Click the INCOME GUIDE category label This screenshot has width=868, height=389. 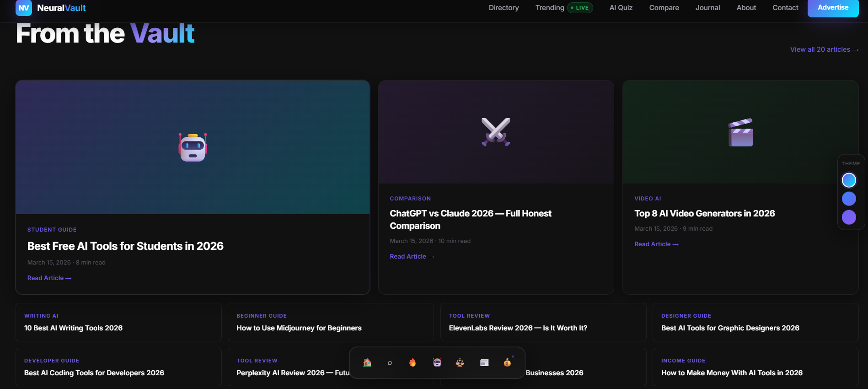point(683,361)
